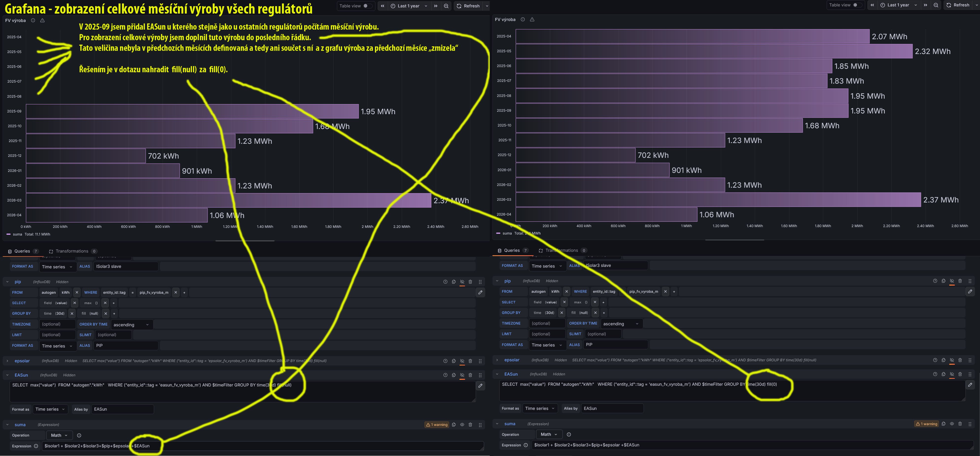Switch EASun query to builder mode, left

[x=480, y=385]
